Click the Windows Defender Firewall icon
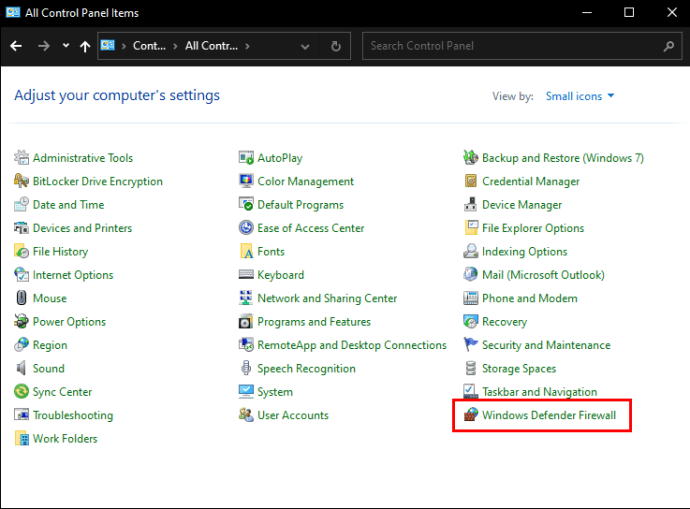 471,415
